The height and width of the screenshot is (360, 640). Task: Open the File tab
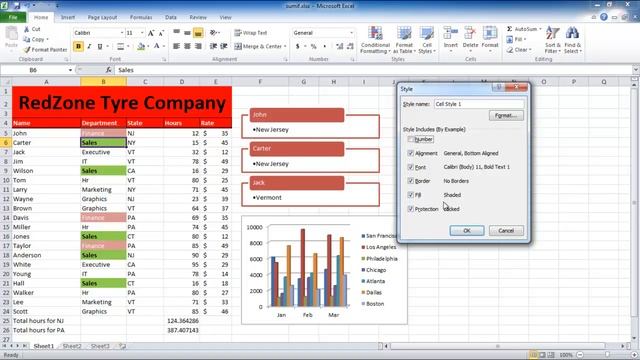pos(13,18)
